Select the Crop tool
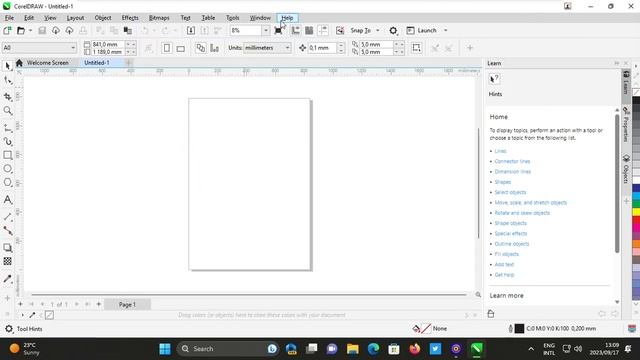The width and height of the screenshot is (640, 360). [x=7, y=96]
